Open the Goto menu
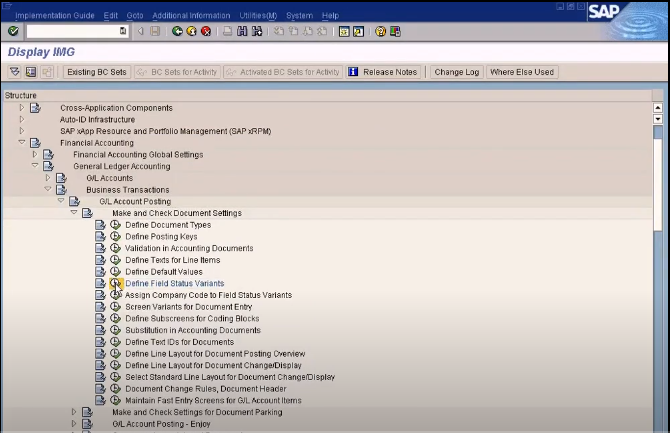This screenshot has height=433, width=670. 135,15
